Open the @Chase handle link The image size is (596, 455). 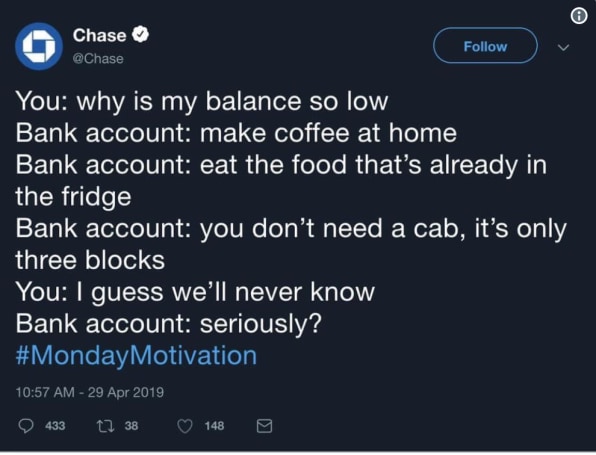[x=98, y=59]
